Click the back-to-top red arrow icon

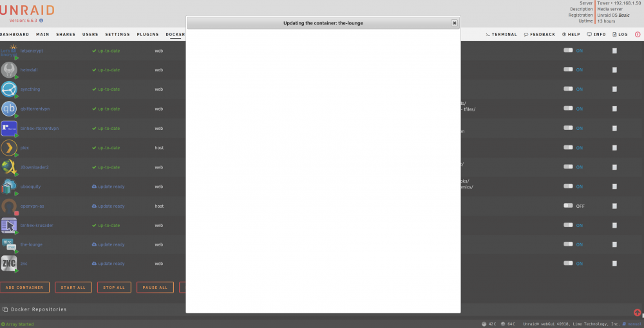coord(637,313)
